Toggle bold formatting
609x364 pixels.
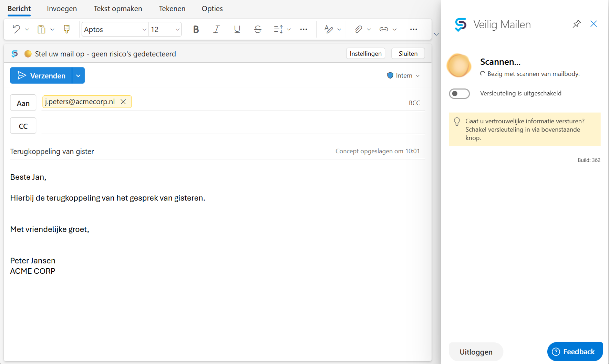tap(196, 29)
